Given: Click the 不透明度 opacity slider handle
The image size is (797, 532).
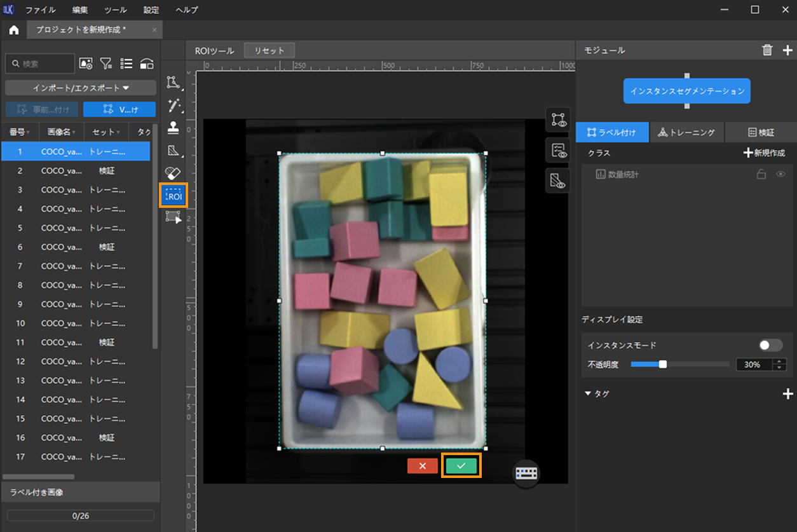Looking at the screenshot, I should (x=663, y=364).
